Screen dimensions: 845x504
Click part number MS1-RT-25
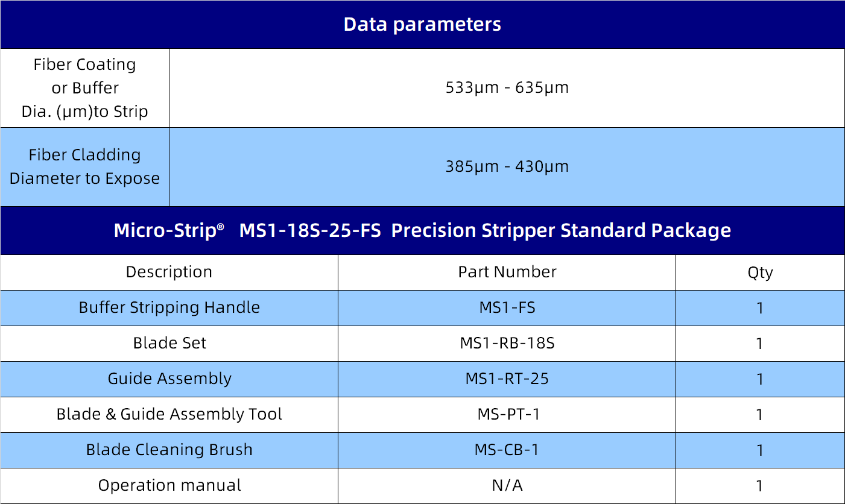507,379
